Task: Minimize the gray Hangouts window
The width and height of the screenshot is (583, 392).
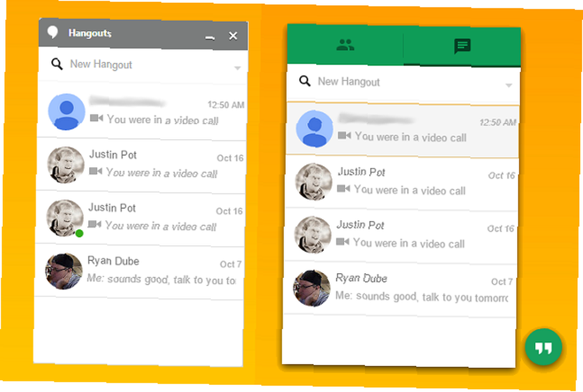Action: coord(210,37)
